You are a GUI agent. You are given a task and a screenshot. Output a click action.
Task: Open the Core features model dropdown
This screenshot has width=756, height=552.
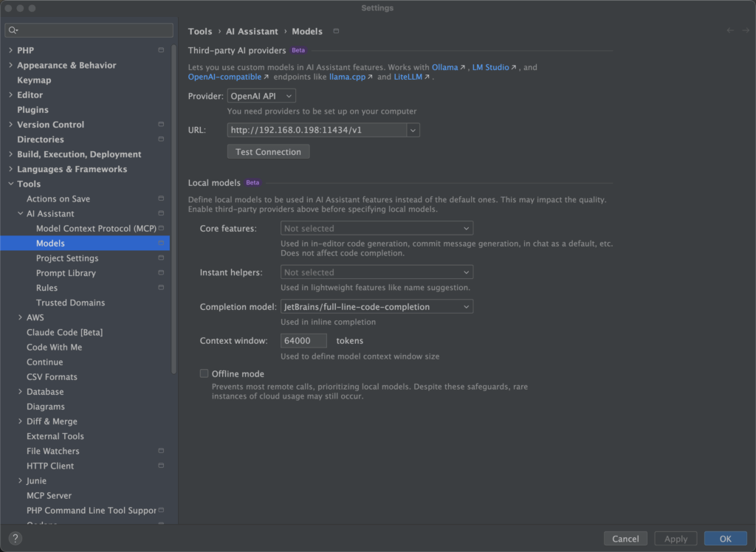coord(377,229)
